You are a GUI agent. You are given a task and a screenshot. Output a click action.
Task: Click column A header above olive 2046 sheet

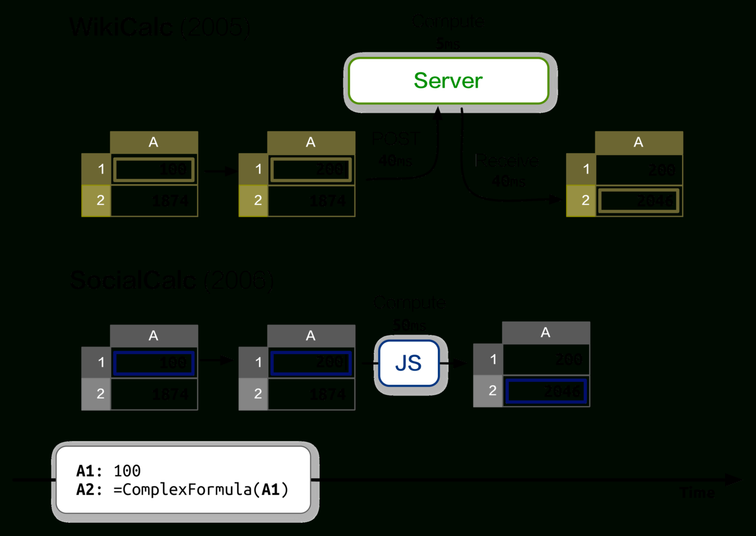[639, 143]
